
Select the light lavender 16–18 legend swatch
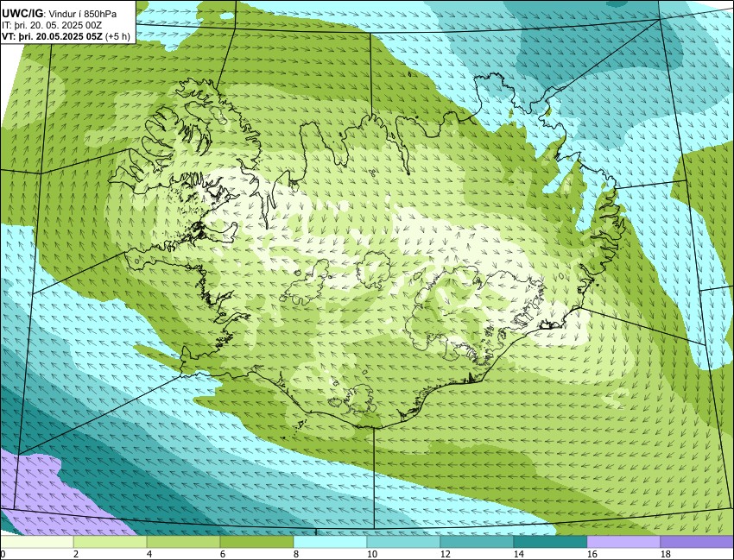pyautogui.click(x=623, y=542)
